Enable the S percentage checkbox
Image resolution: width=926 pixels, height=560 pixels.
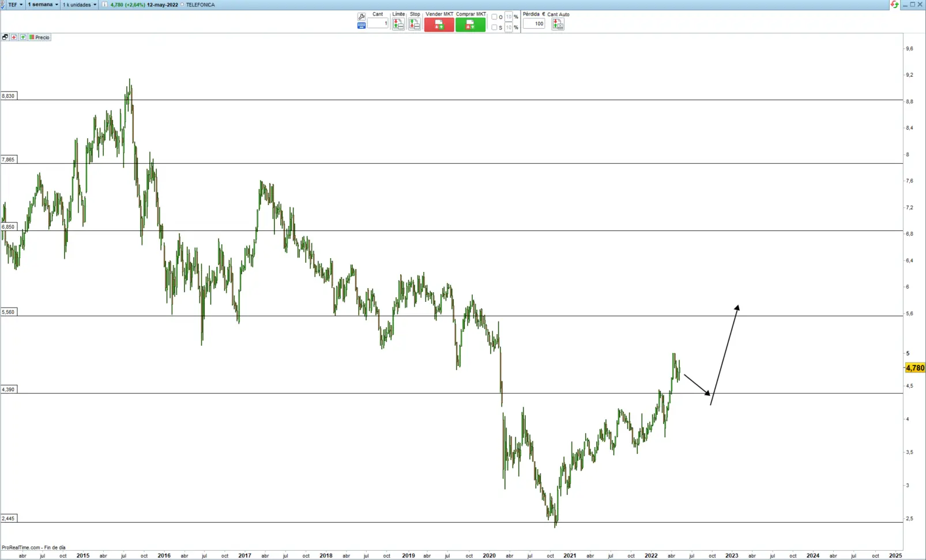pos(494,27)
